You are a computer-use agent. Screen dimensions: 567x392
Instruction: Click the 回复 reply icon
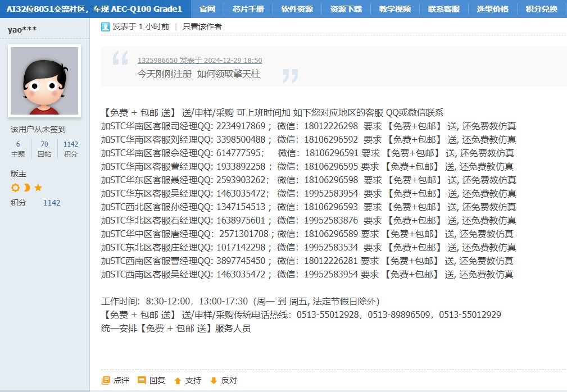click(x=142, y=380)
